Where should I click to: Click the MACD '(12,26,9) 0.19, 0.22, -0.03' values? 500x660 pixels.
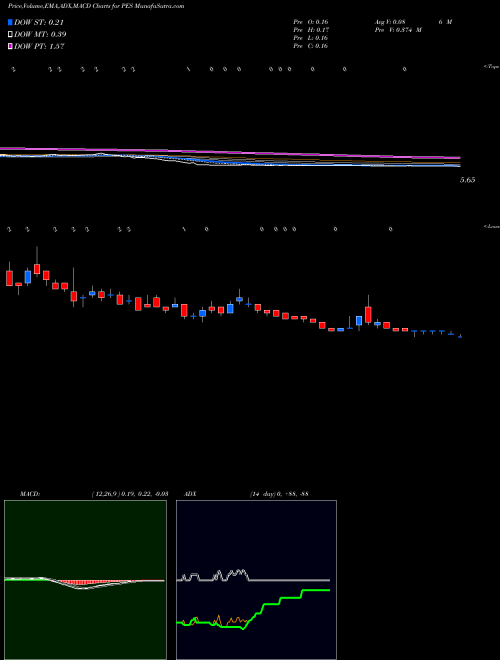coord(130,494)
